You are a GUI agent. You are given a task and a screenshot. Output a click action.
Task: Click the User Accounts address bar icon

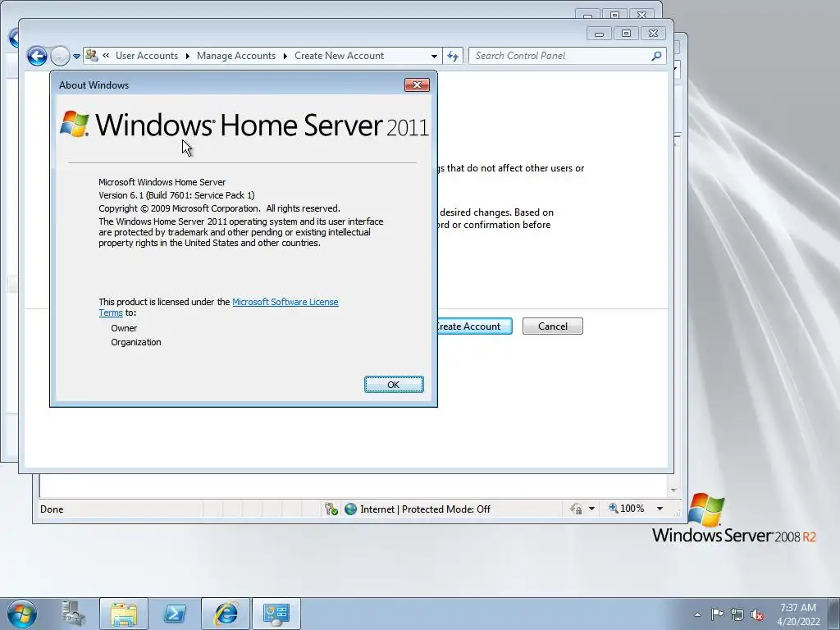tap(92, 55)
